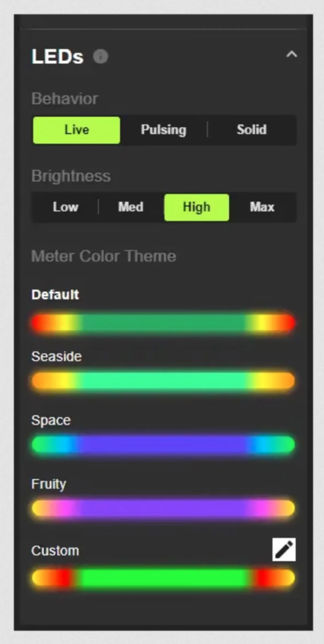Set LED behavior to Solid

click(251, 130)
